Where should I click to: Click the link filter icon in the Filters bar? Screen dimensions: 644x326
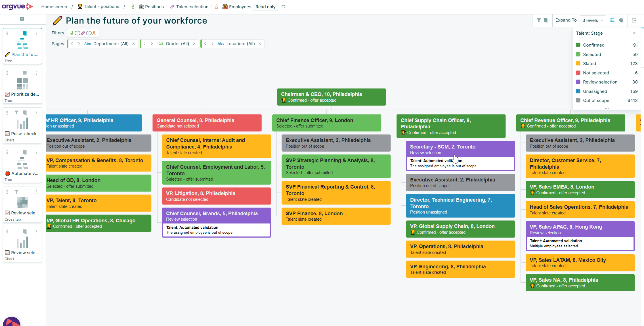pos(83,33)
